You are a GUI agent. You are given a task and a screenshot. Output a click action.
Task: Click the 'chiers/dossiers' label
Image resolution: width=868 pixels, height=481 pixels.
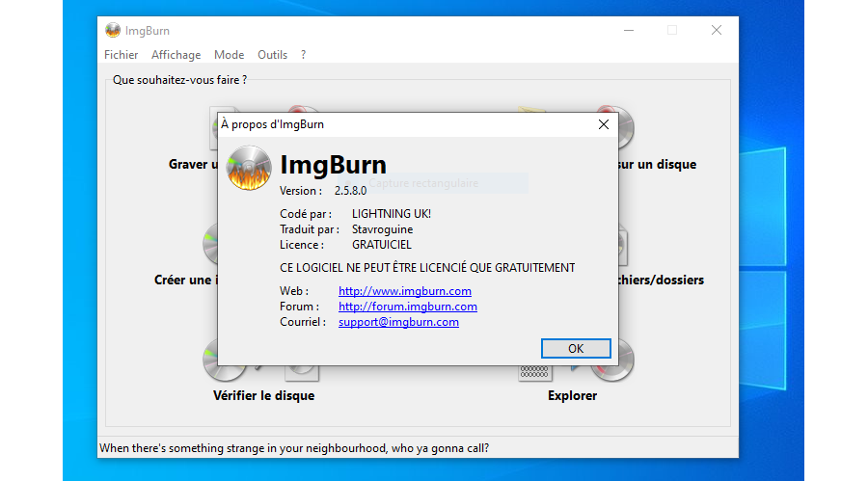[x=661, y=281]
